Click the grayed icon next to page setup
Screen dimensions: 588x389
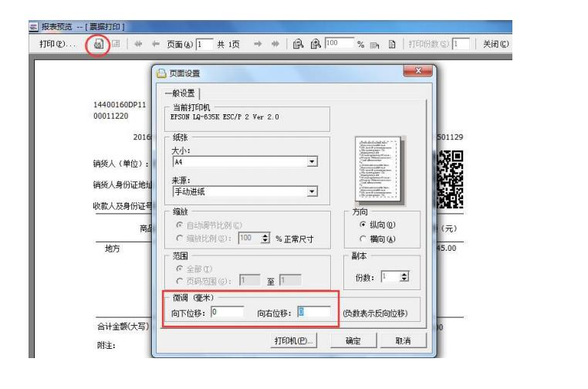(x=116, y=44)
